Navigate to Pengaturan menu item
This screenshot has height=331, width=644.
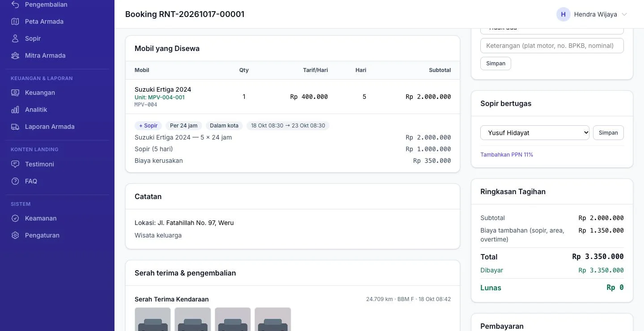[x=57, y=235]
